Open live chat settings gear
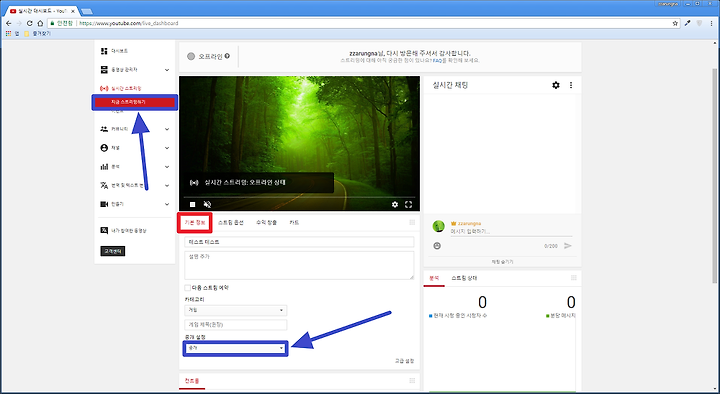This screenshot has width=720, height=394. (556, 85)
